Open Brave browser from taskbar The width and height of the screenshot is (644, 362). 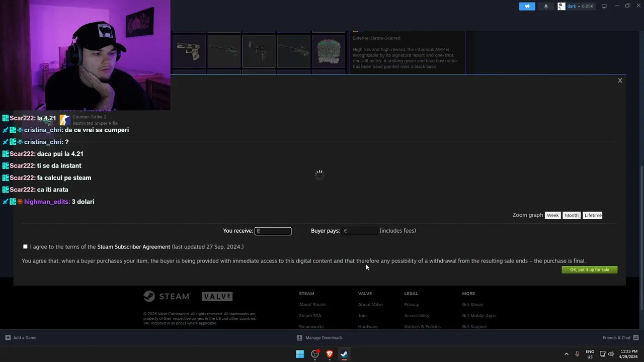click(330, 354)
